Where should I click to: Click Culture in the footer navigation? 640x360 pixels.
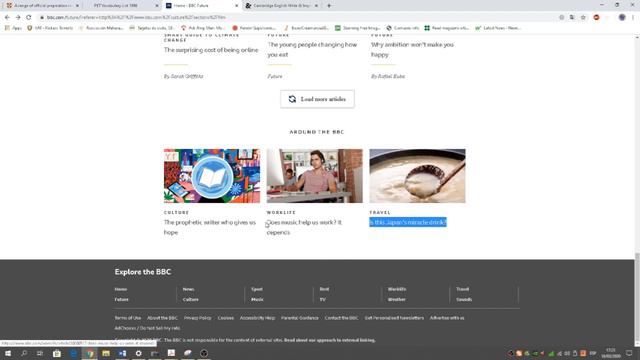click(x=191, y=299)
